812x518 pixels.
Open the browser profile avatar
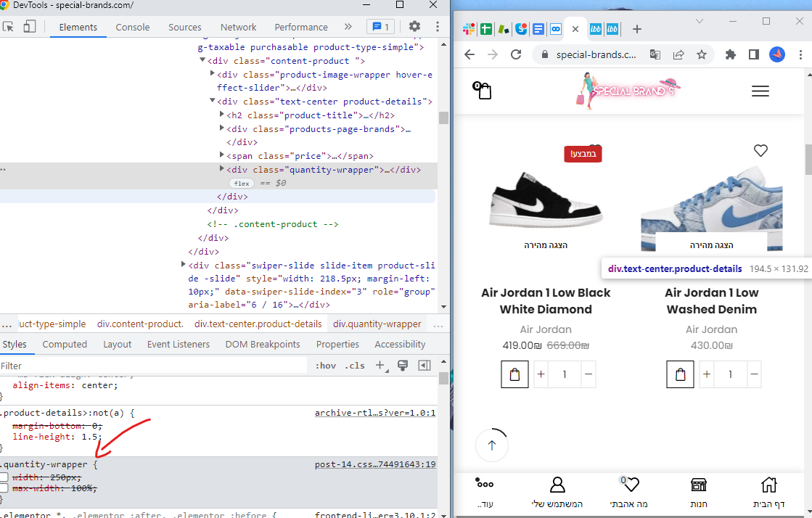coord(776,54)
